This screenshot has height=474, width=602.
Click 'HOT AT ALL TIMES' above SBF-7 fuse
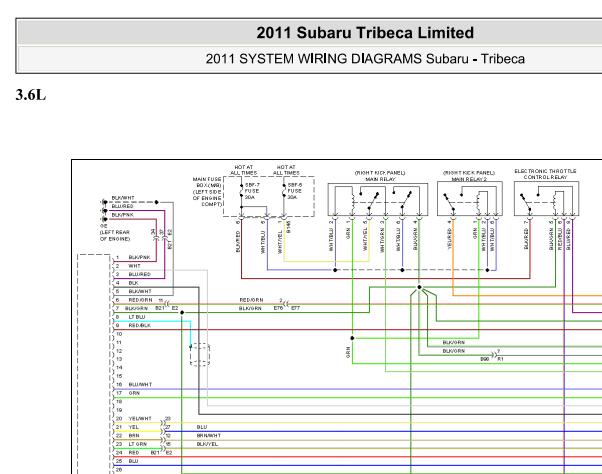243,170
